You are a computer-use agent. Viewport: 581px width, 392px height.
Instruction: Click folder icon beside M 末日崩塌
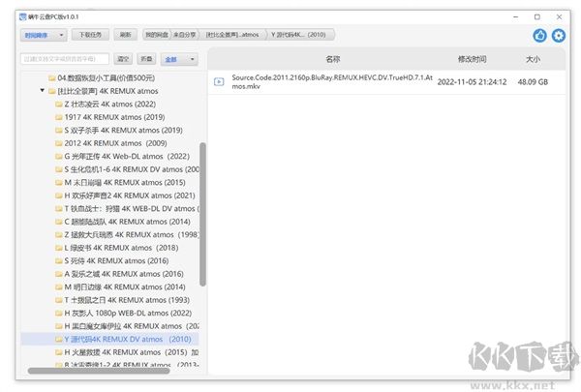click(x=59, y=183)
